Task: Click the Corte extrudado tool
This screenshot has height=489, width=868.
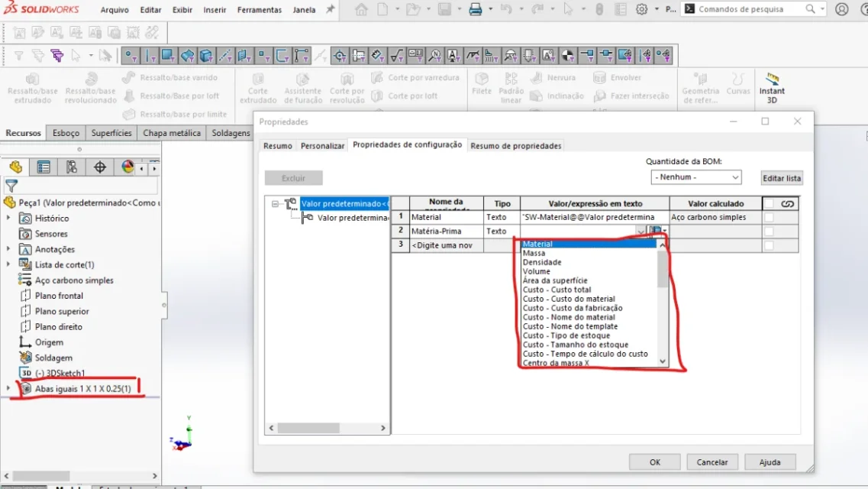Action: [x=258, y=89]
